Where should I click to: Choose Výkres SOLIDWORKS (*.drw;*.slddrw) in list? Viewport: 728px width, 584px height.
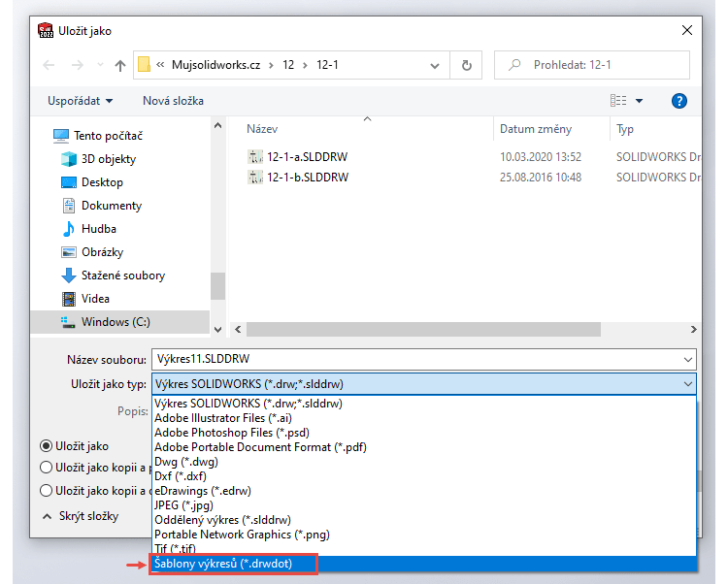point(424,404)
